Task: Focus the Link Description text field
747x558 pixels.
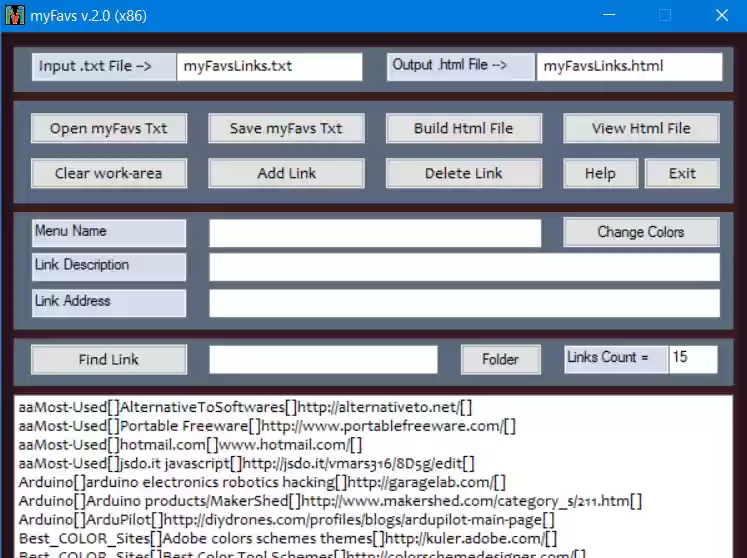Action: pos(464,267)
